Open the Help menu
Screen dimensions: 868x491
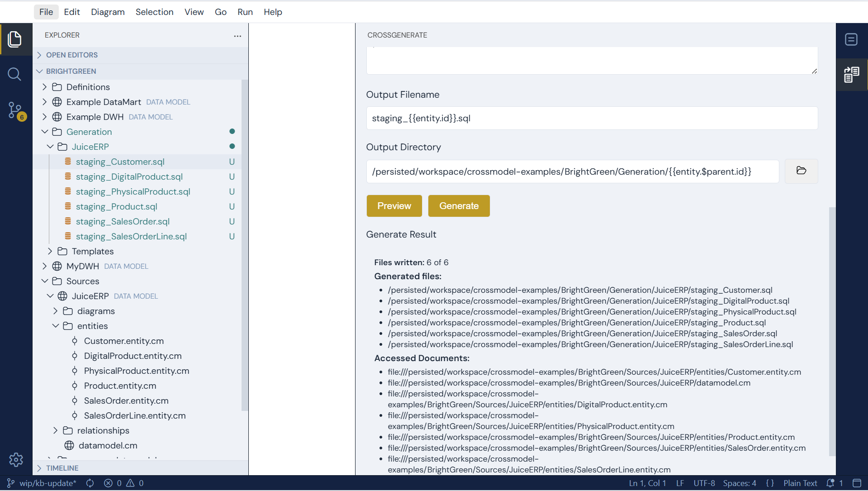273,12
